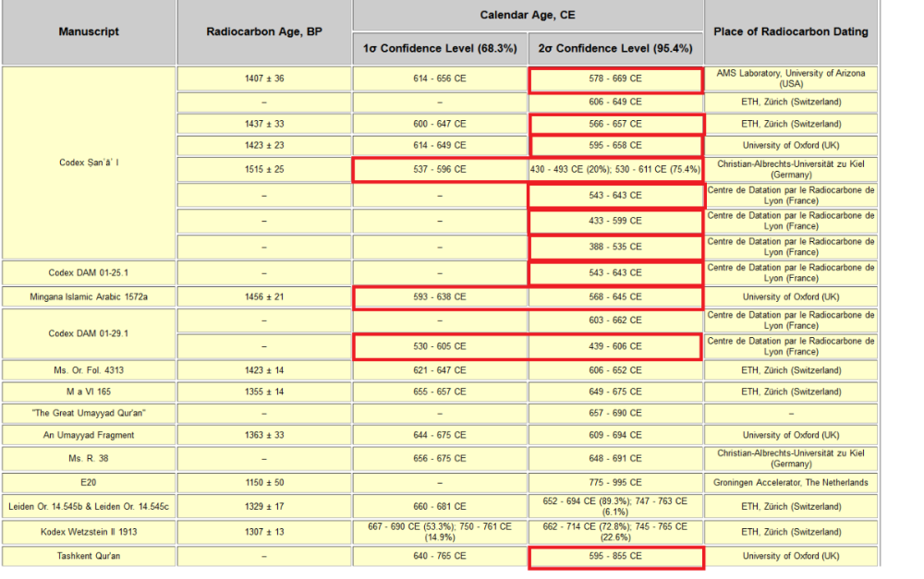Select the AMS Laboratory, University of Arizona cell
Screen dimensions: 924x579
pyautogui.click(x=791, y=78)
